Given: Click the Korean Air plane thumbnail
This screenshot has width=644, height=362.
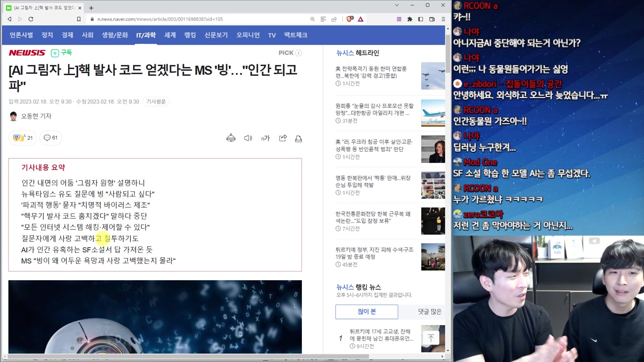Looking at the screenshot, I should 433,113.
